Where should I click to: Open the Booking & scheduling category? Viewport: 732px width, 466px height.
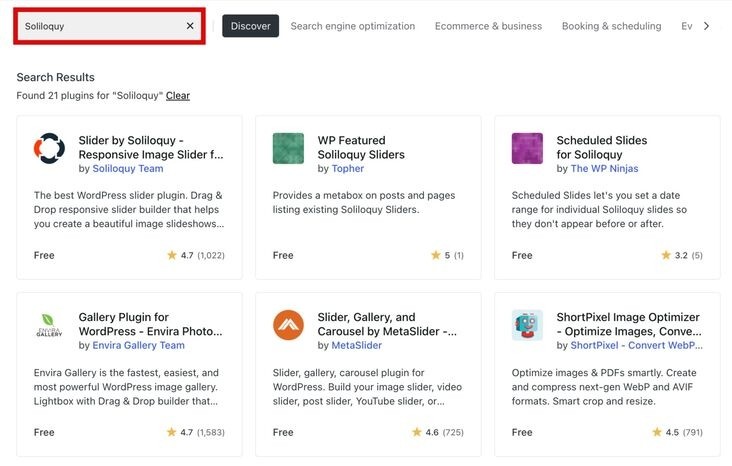coord(612,26)
